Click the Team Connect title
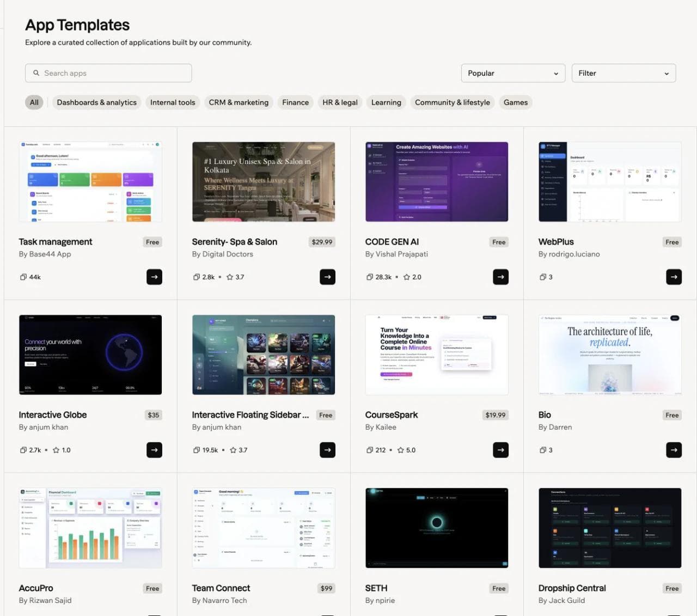697x616 pixels. 221,588
